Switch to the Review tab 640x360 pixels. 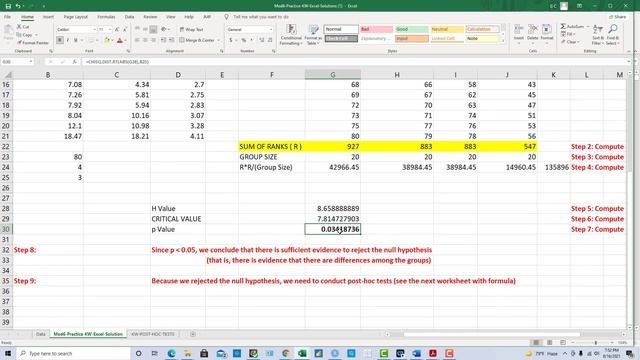[x=150, y=17]
